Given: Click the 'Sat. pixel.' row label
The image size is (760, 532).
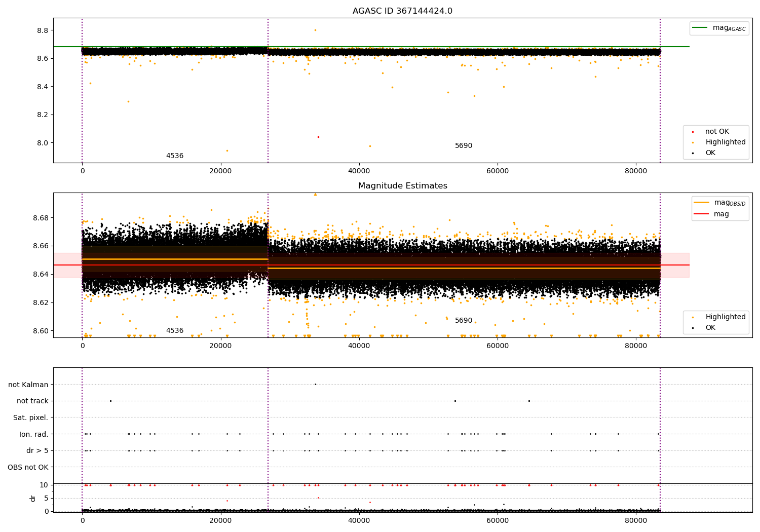Looking at the screenshot, I should [31, 418].
